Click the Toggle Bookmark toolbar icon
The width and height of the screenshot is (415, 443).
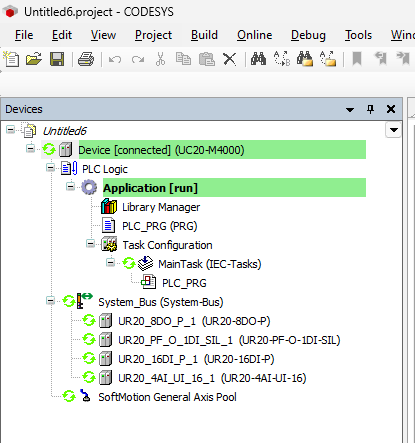pyautogui.click(x=357, y=59)
